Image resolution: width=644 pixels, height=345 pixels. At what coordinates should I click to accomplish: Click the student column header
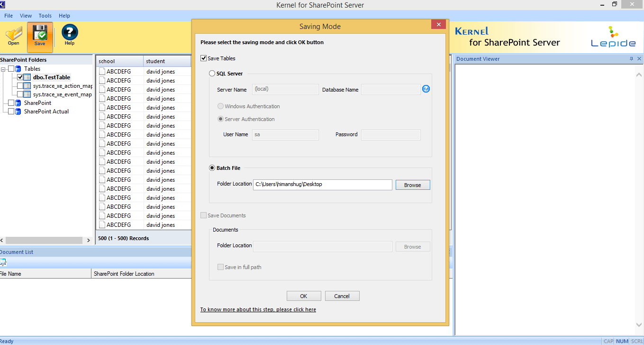[167, 61]
